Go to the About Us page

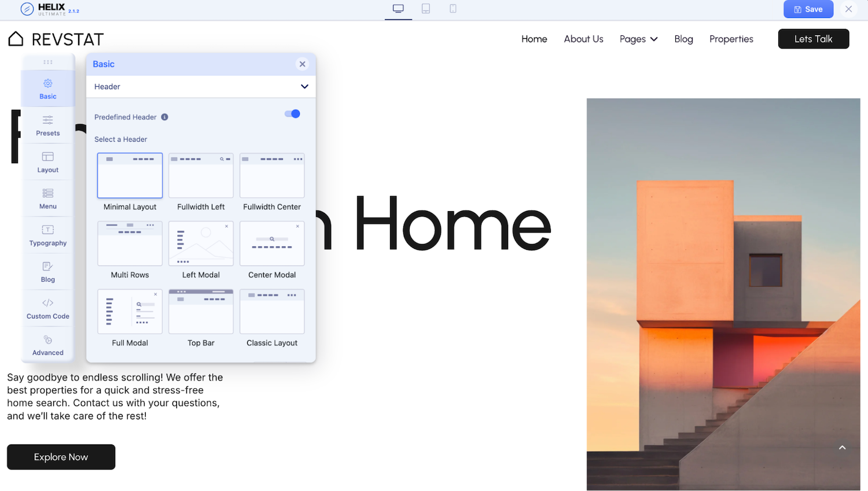click(583, 39)
